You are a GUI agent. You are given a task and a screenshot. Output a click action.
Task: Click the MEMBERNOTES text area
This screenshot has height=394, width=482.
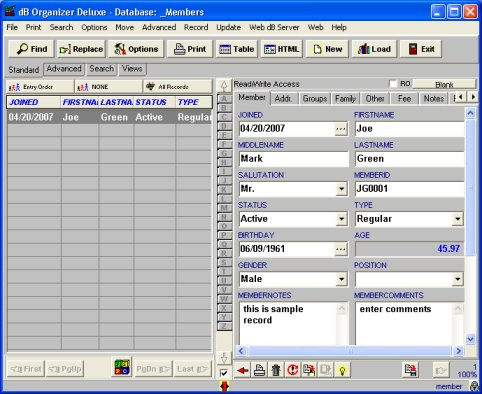(x=288, y=323)
